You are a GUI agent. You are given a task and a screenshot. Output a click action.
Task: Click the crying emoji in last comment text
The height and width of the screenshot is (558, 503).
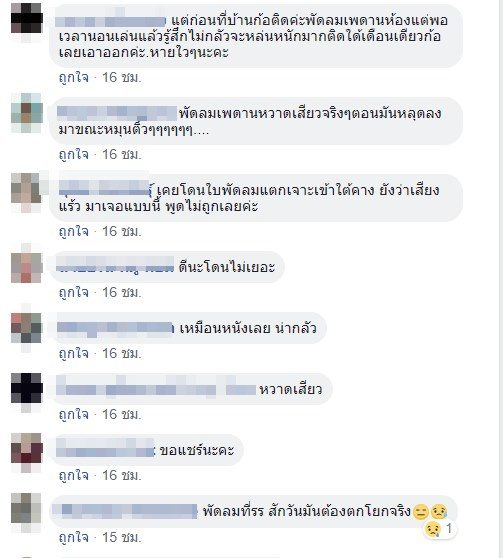[439, 512]
